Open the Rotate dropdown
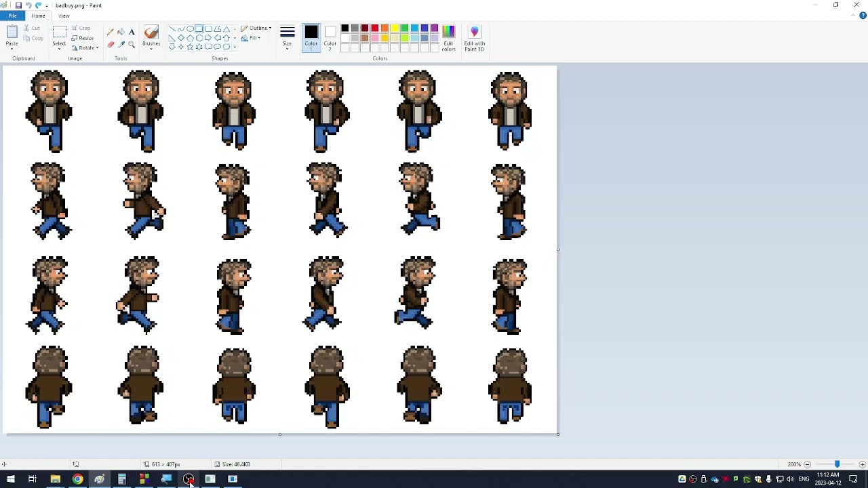The image size is (868, 488). tap(85, 48)
